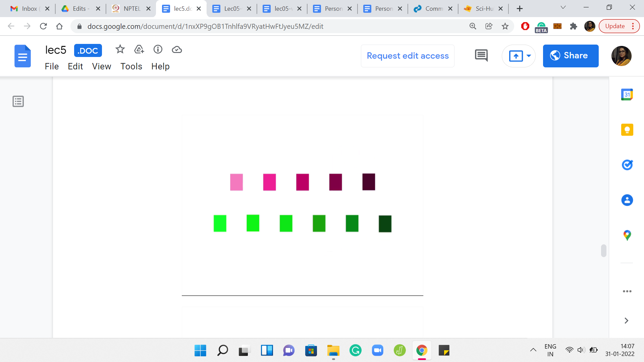
Task: Open the Tools menu
Action: pyautogui.click(x=131, y=66)
